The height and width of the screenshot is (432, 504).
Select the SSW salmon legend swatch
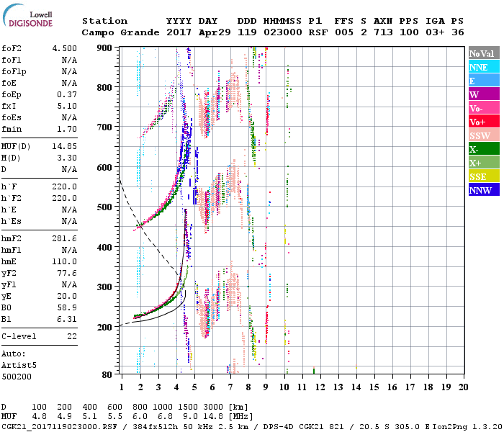click(x=484, y=135)
